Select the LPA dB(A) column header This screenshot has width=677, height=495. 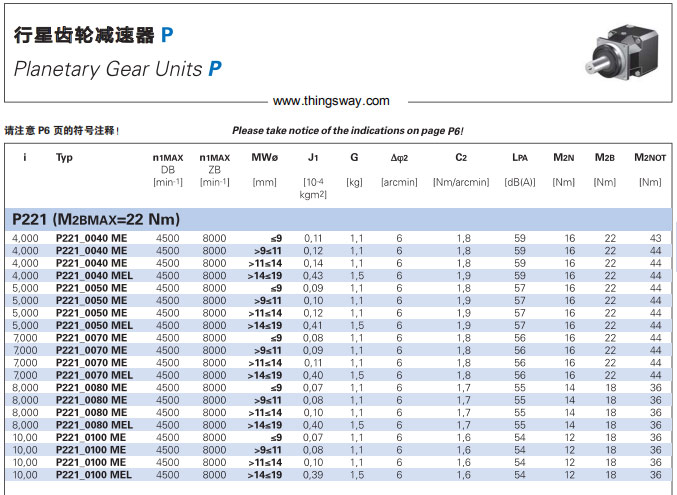(x=519, y=169)
